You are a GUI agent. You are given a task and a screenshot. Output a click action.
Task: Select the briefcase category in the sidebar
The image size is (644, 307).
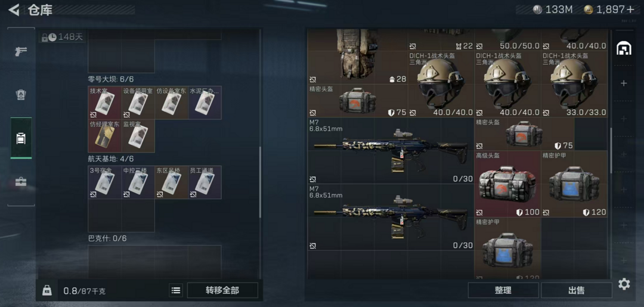[x=21, y=182]
